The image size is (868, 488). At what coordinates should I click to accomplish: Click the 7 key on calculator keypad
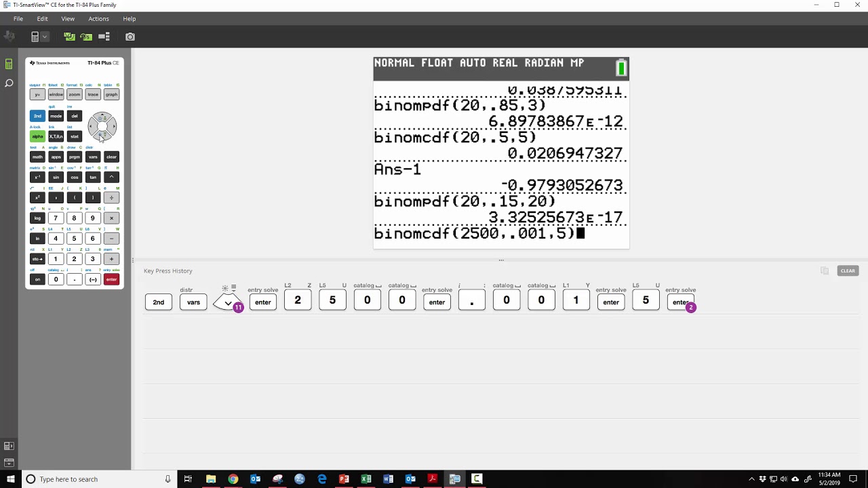tap(56, 218)
